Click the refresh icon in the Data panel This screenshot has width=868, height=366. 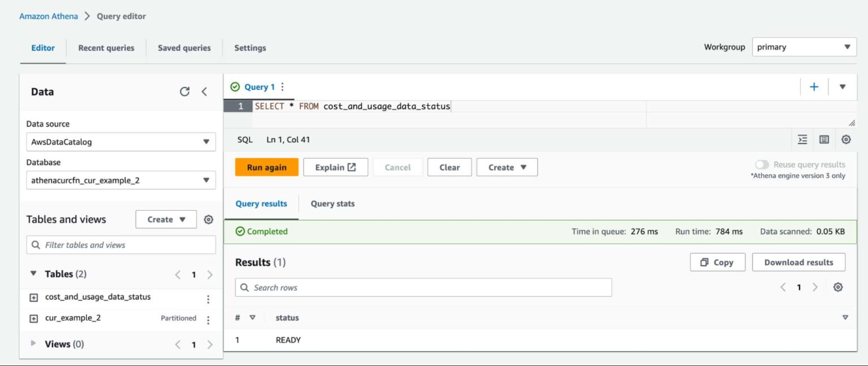[185, 91]
